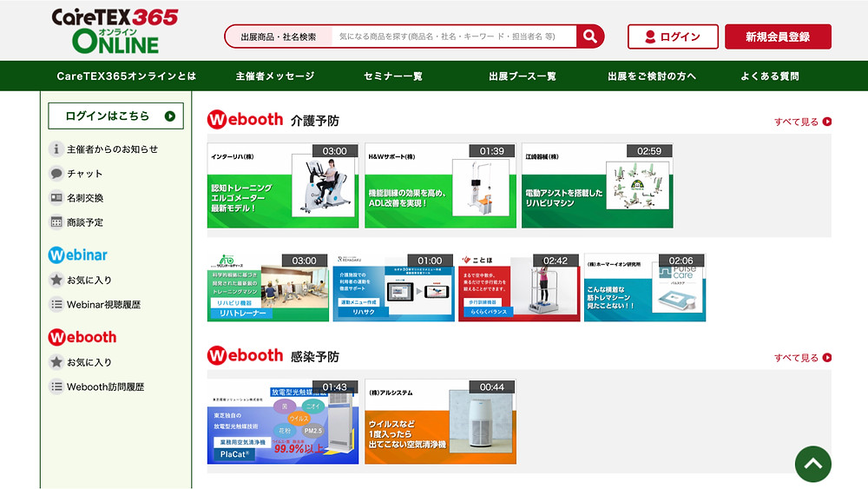This screenshot has width=868, height=489.
Task: Click すべて見る for 感染予防 section
Action: [796, 358]
